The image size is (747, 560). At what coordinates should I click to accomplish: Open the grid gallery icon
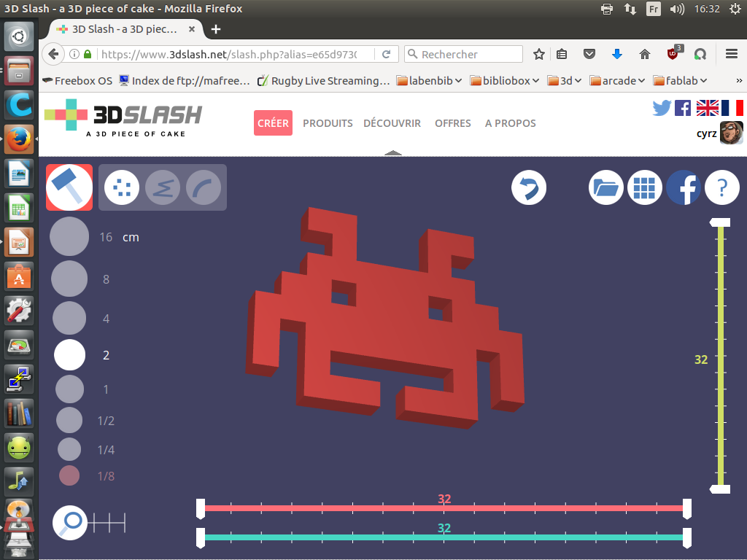pos(644,188)
